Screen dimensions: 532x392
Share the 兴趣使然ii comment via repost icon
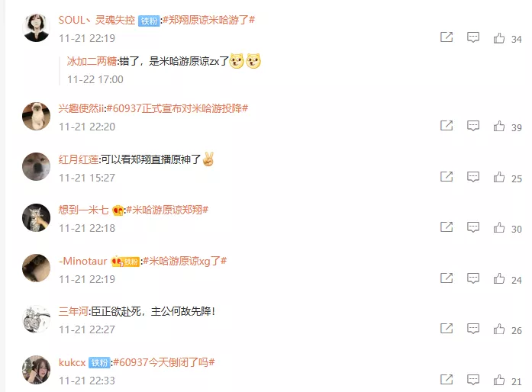[x=447, y=126]
